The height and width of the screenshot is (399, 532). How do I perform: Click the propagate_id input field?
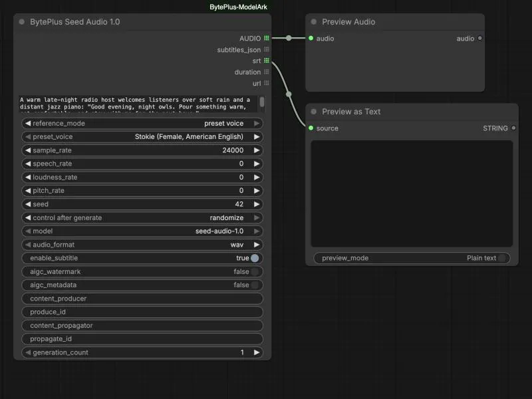point(142,339)
